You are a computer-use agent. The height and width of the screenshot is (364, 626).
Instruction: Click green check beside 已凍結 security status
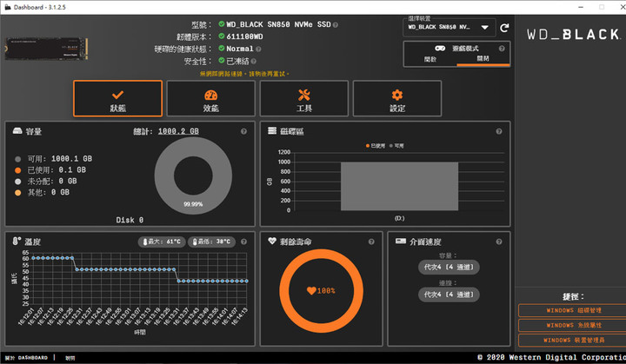pyautogui.click(x=222, y=60)
